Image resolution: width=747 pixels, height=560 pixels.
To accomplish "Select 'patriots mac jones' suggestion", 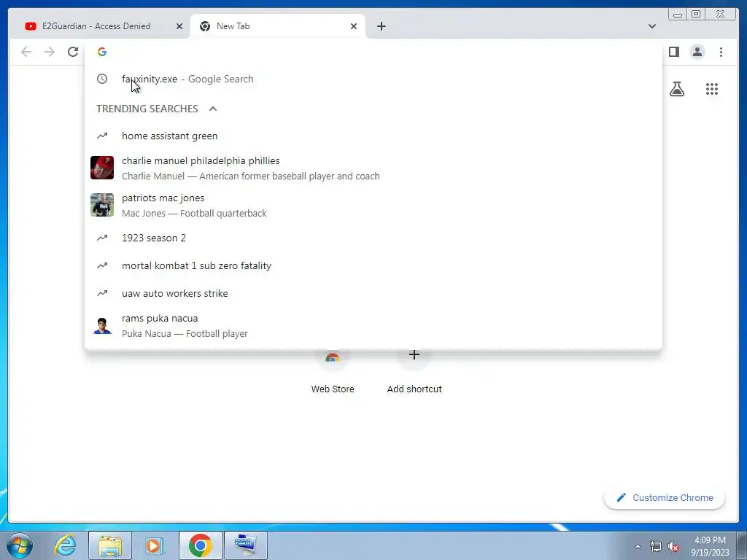I will 373,205.
